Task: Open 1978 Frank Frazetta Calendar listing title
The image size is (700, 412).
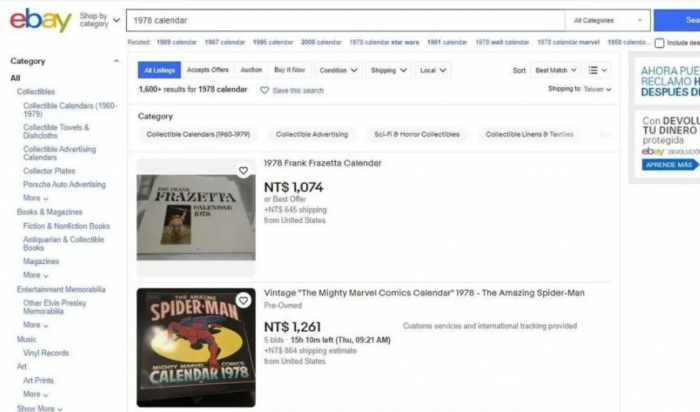Action: [322, 163]
